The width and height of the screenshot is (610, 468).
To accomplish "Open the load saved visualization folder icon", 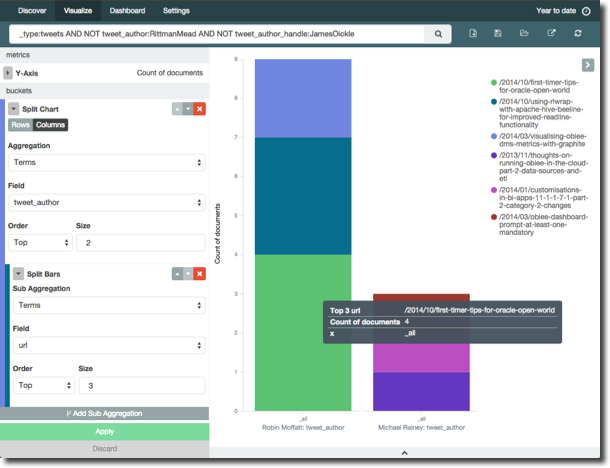I will (524, 34).
